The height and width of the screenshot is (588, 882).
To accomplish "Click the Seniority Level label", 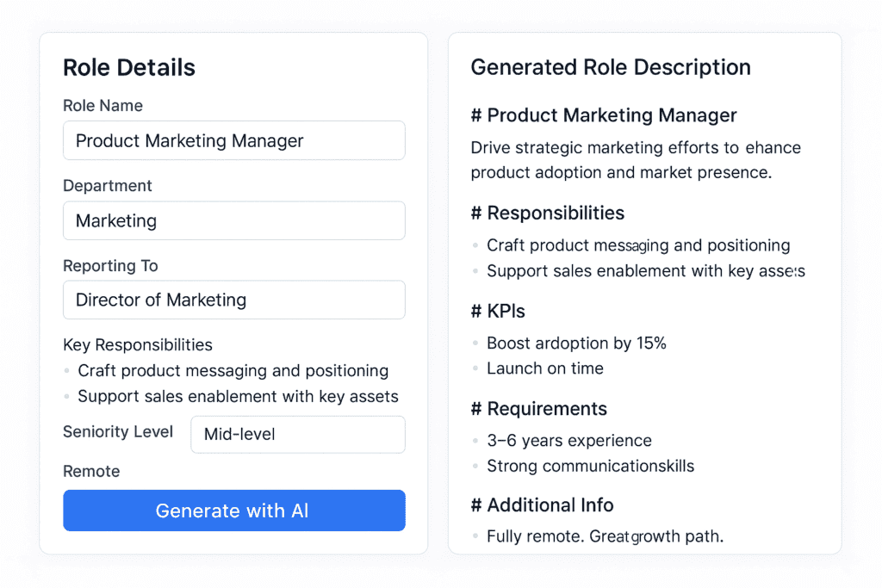I will (x=118, y=431).
